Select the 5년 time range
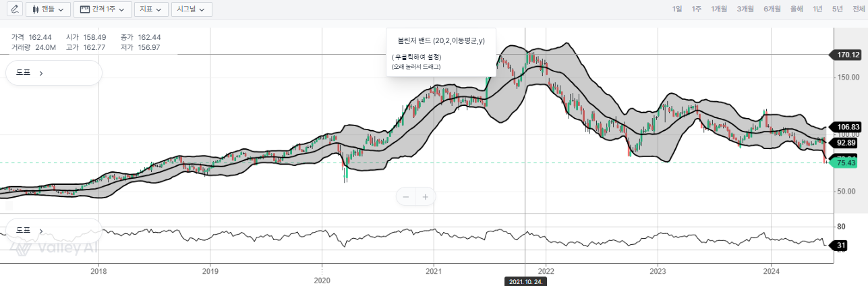 (838, 9)
